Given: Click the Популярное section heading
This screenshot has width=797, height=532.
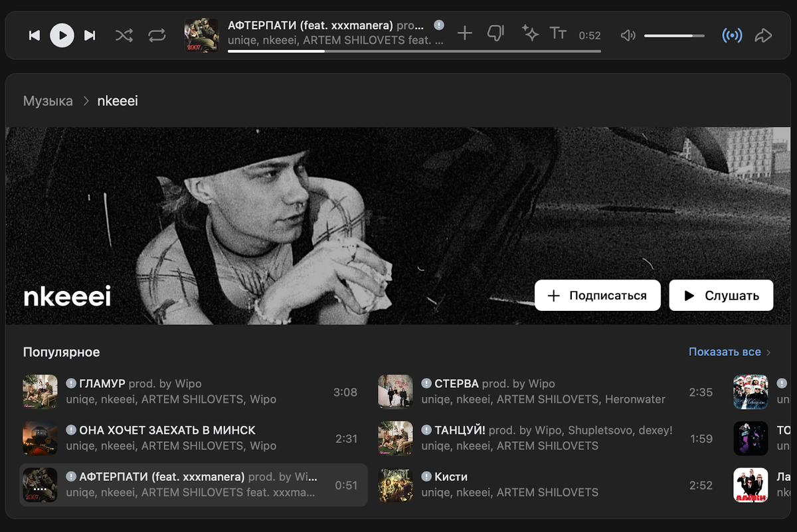Looking at the screenshot, I should 62,352.
